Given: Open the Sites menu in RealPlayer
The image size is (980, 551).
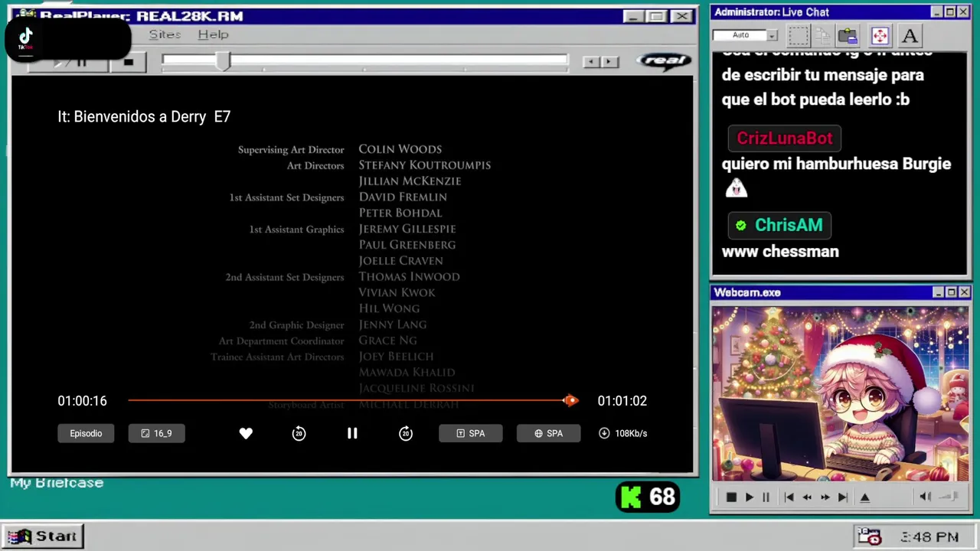Looking at the screenshot, I should [x=165, y=34].
